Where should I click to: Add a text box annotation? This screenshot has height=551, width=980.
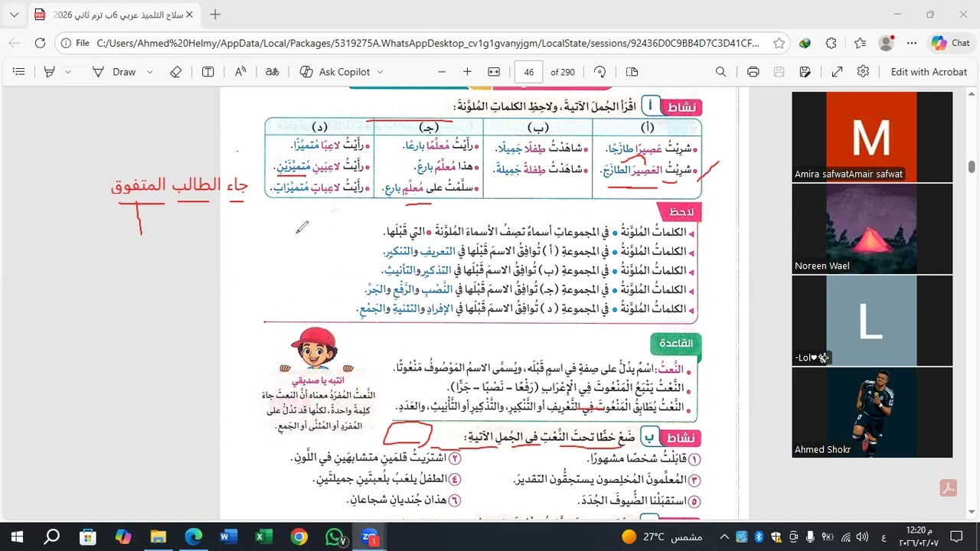coord(207,72)
